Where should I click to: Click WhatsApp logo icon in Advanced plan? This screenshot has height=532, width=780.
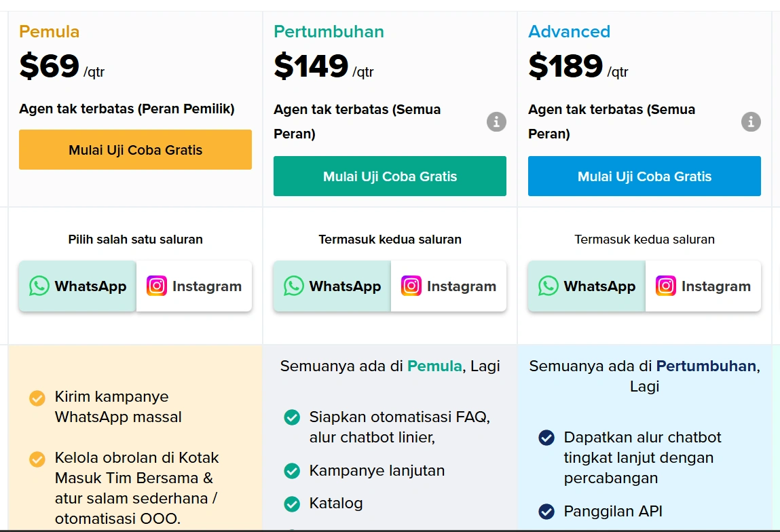(549, 286)
